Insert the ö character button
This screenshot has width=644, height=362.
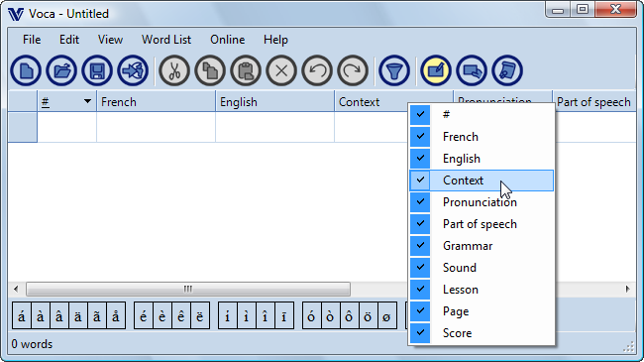tap(368, 315)
